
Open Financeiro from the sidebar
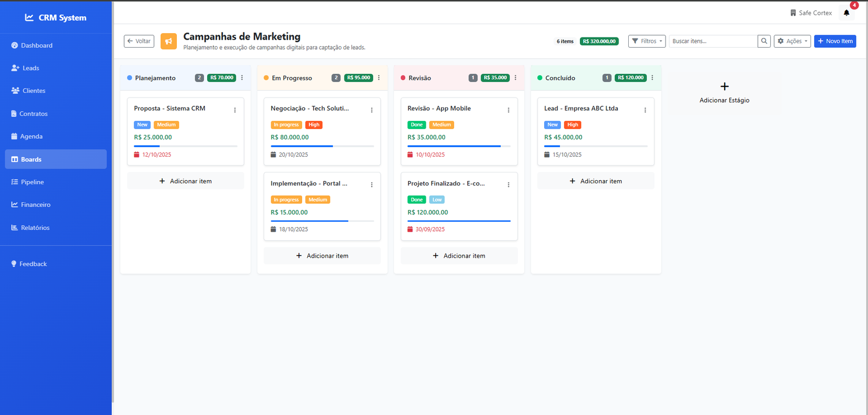[x=35, y=205]
